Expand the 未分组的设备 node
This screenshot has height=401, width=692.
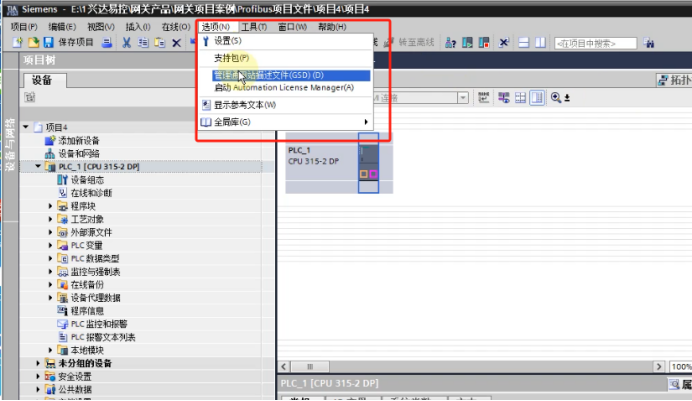(x=38, y=364)
